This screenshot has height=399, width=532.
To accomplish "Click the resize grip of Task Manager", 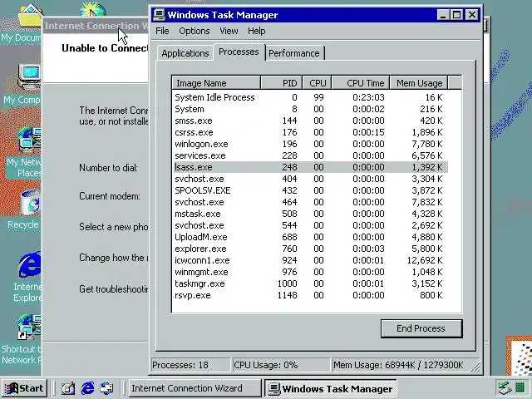I will 476,367.
